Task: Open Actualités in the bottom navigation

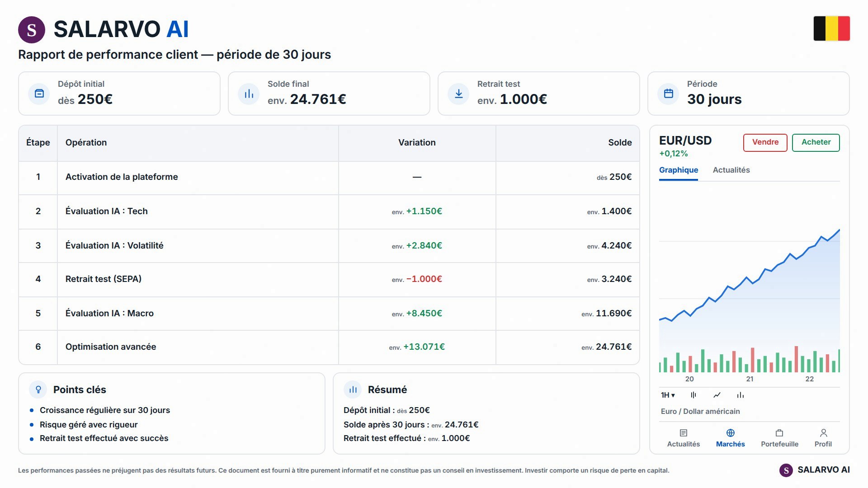Action: point(684,438)
